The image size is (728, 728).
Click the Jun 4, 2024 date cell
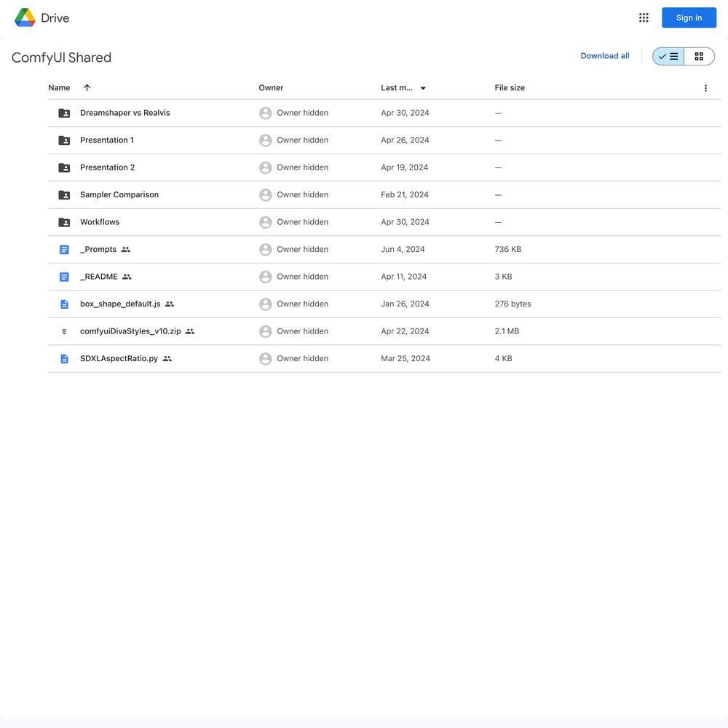[x=403, y=249]
